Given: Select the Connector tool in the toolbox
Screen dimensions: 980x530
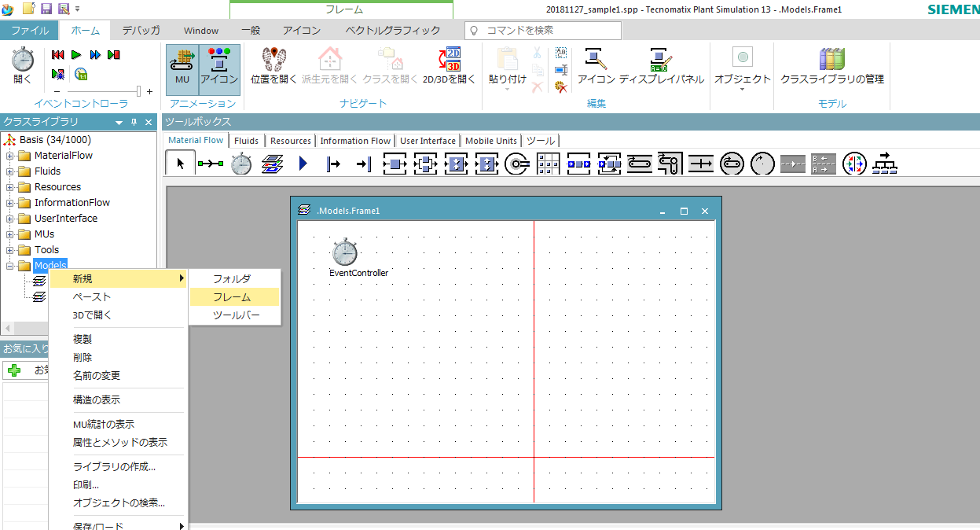Looking at the screenshot, I should tap(211, 163).
